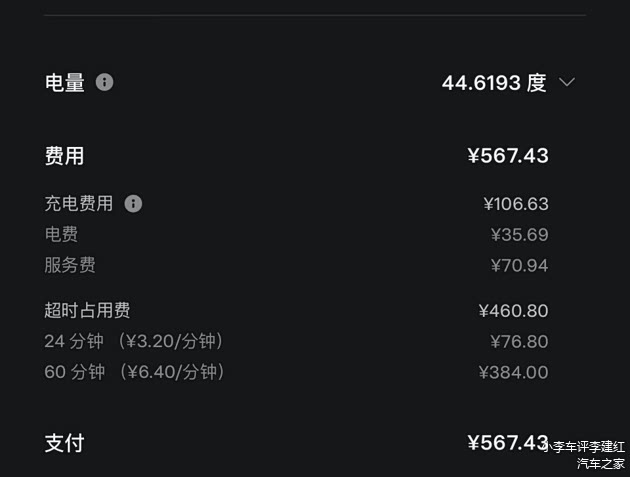Click the info icon next to 充电费用

click(133, 204)
